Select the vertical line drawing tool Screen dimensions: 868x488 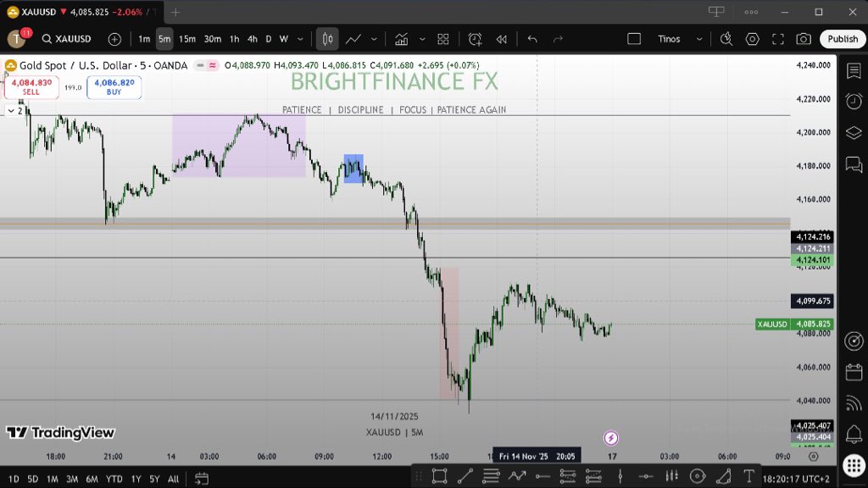620,476
